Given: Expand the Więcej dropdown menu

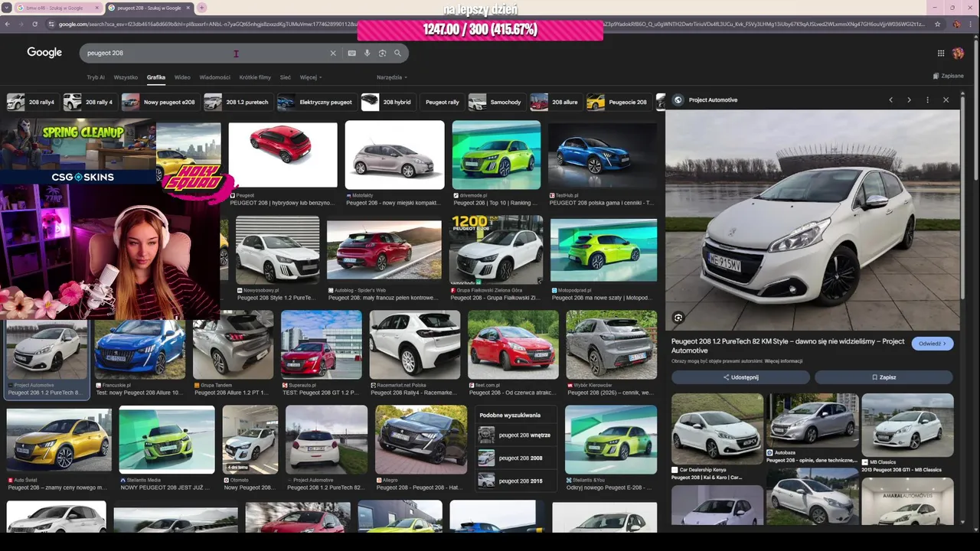Looking at the screenshot, I should (311, 77).
